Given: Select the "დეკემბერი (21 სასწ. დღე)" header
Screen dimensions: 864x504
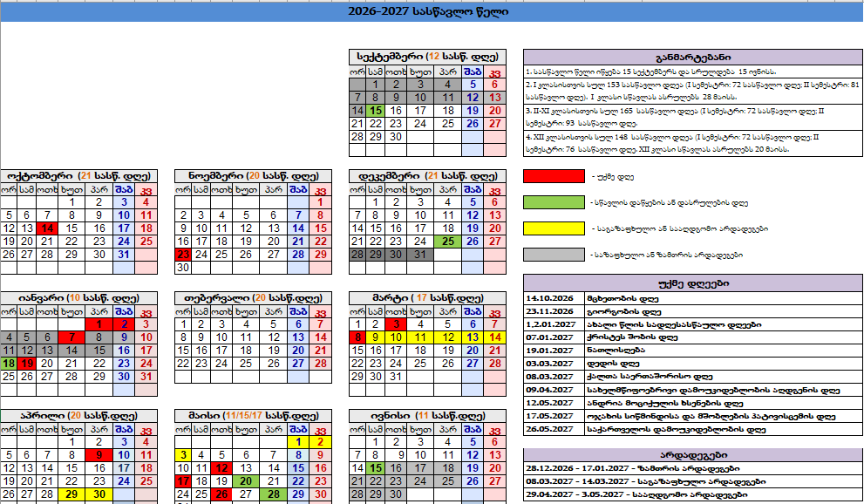Looking at the screenshot, I should coord(427,176).
